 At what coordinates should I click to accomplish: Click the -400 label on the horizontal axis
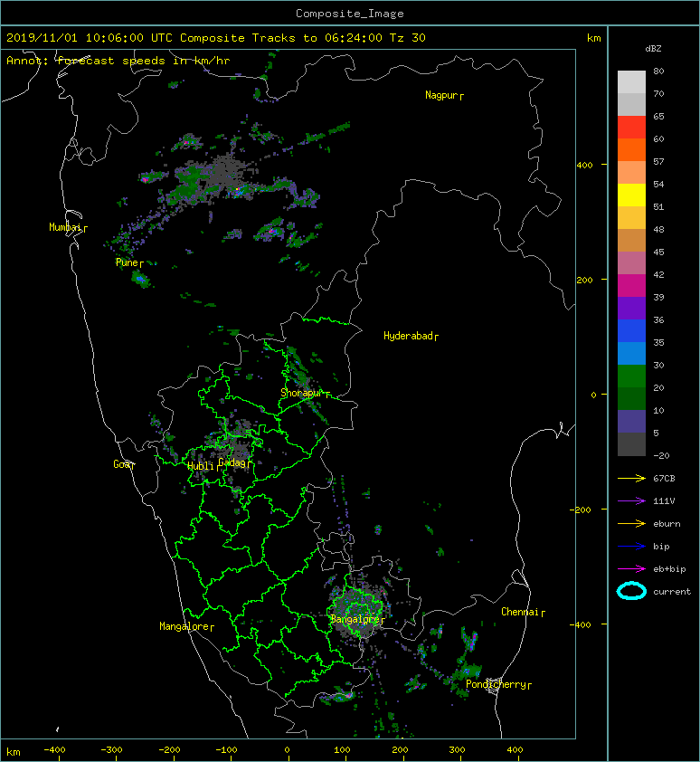tap(54, 750)
